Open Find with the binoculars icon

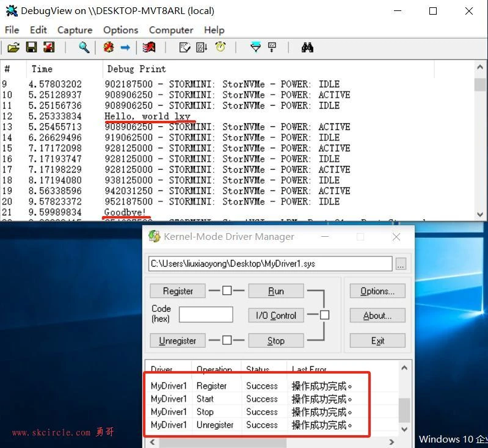pos(308,48)
